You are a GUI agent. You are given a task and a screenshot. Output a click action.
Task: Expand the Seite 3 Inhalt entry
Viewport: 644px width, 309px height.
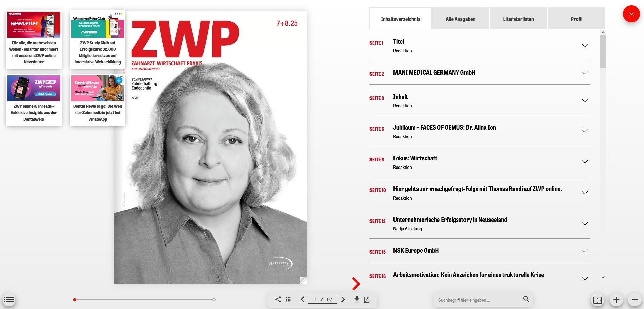pyautogui.click(x=585, y=100)
